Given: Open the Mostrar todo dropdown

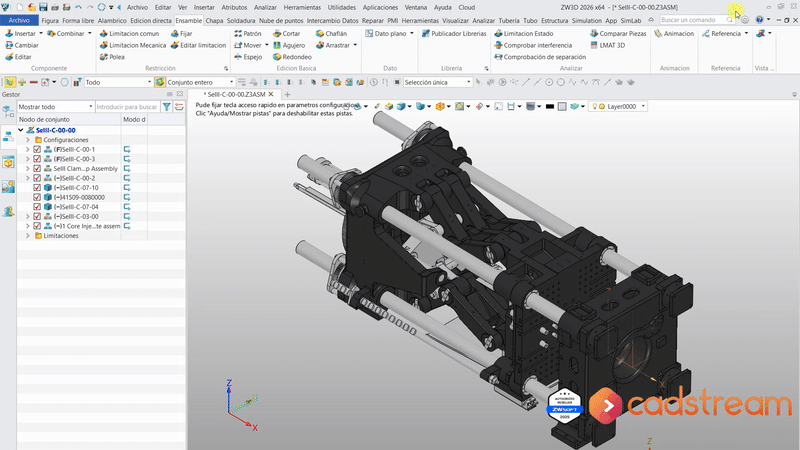Looking at the screenshot, I should point(56,107).
